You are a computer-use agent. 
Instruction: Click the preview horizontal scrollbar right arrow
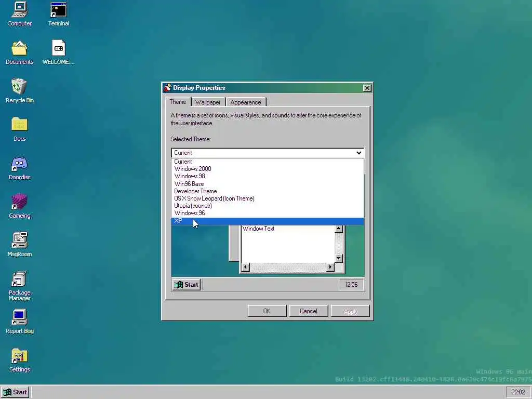pos(330,267)
